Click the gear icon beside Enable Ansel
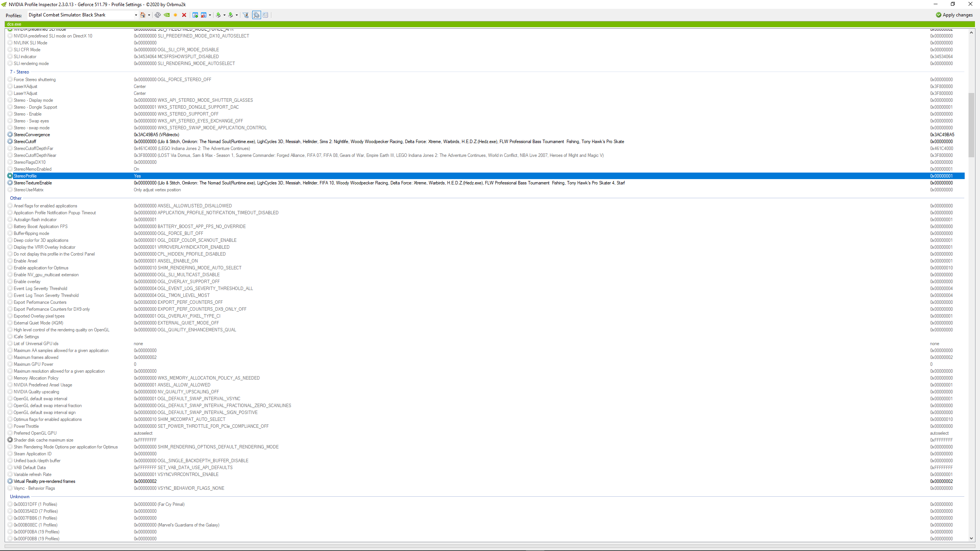 tap(10, 261)
